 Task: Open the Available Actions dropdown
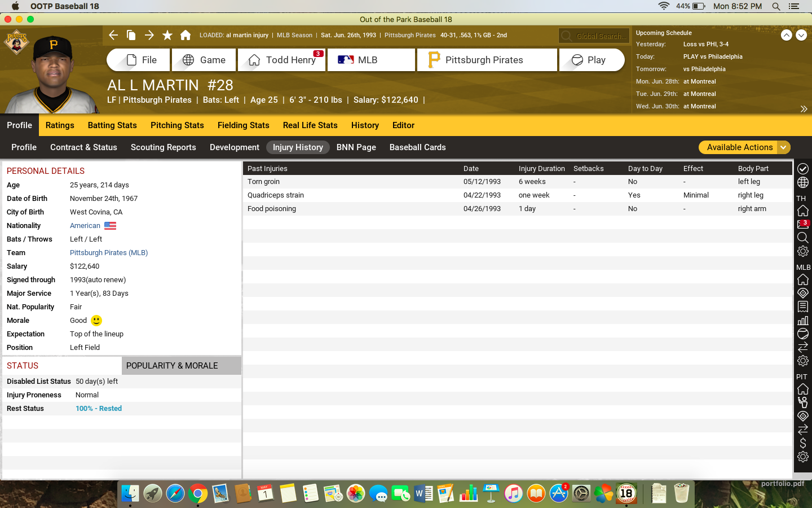744,147
